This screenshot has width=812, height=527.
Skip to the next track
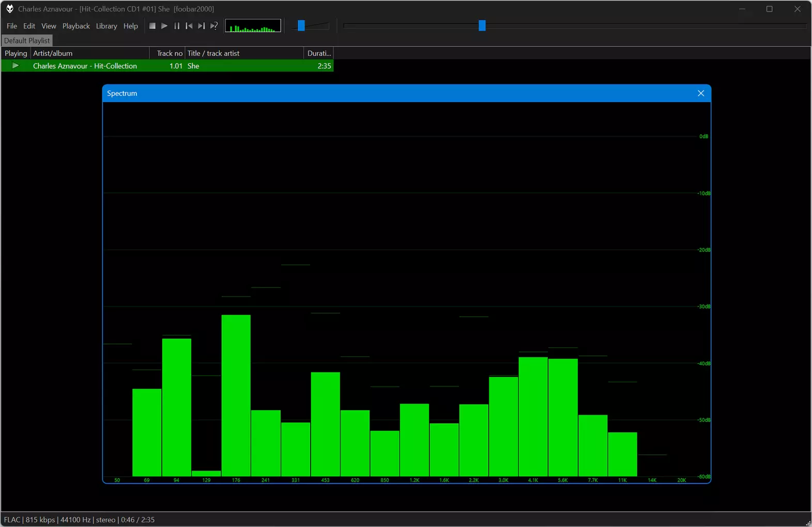tap(202, 26)
